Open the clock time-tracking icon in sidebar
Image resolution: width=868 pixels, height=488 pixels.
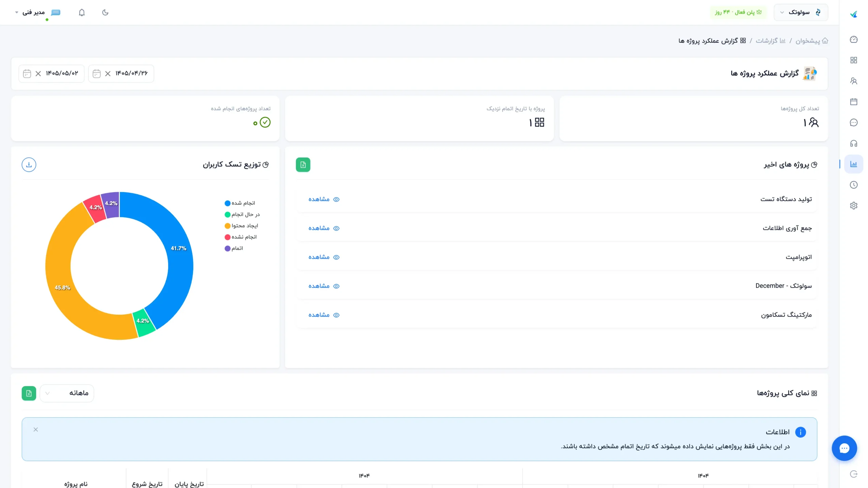(x=853, y=185)
